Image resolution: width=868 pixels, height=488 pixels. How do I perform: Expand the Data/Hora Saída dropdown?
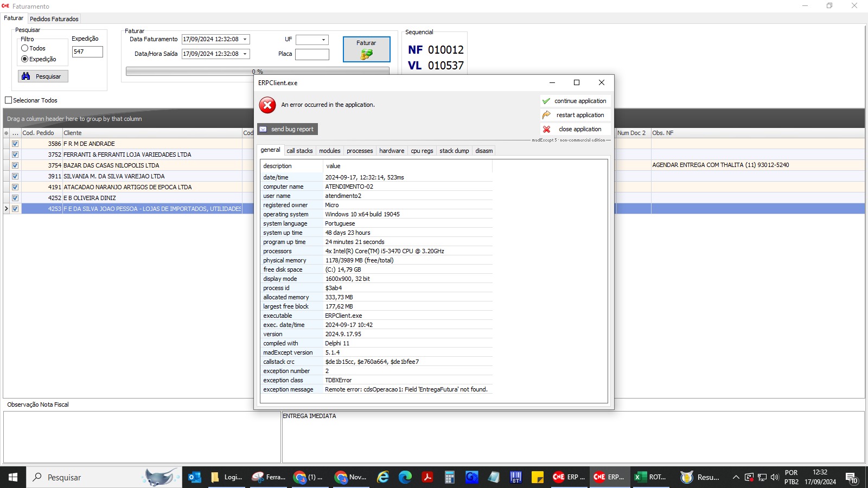tap(245, 54)
